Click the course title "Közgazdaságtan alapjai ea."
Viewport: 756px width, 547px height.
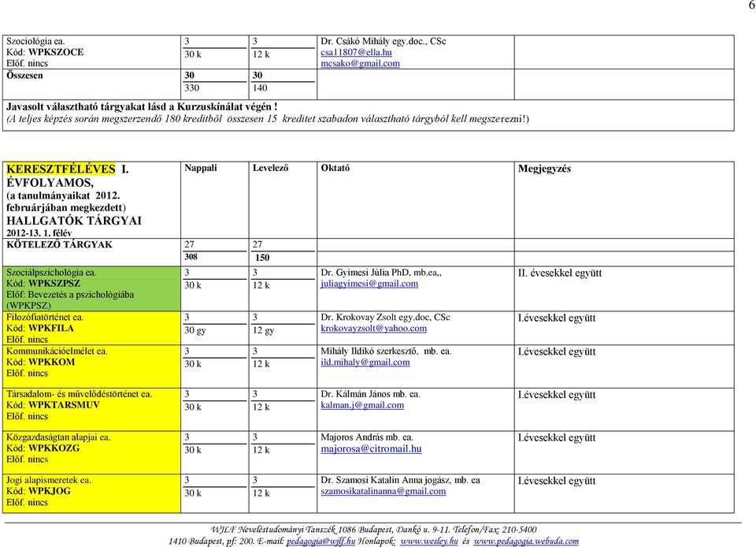pyautogui.click(x=58, y=437)
